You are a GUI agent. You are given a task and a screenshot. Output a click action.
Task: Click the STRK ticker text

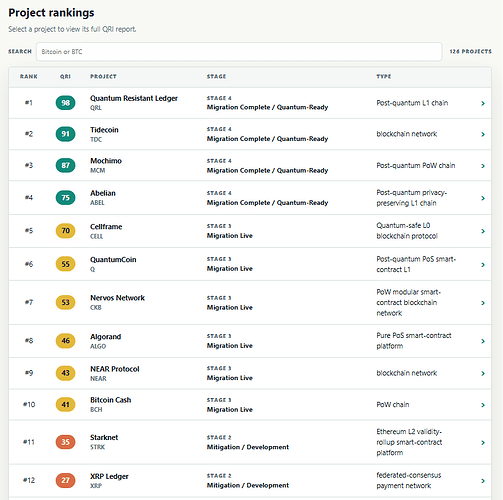97,447
